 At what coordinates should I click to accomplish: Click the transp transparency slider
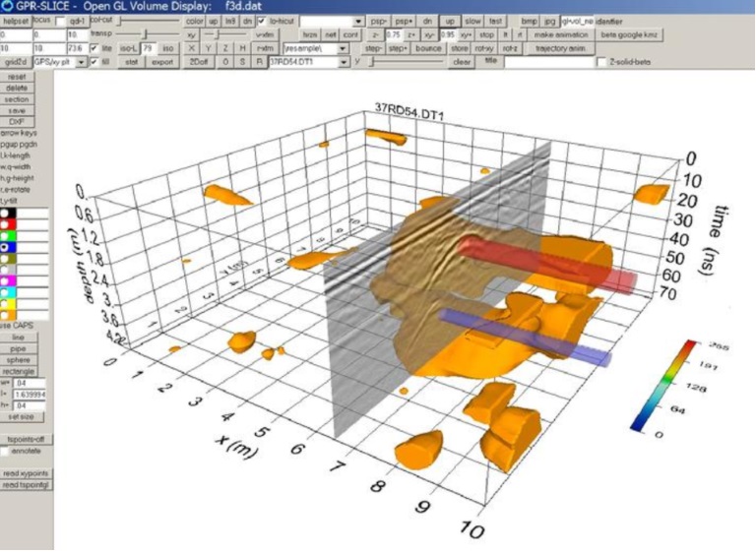[148, 34]
